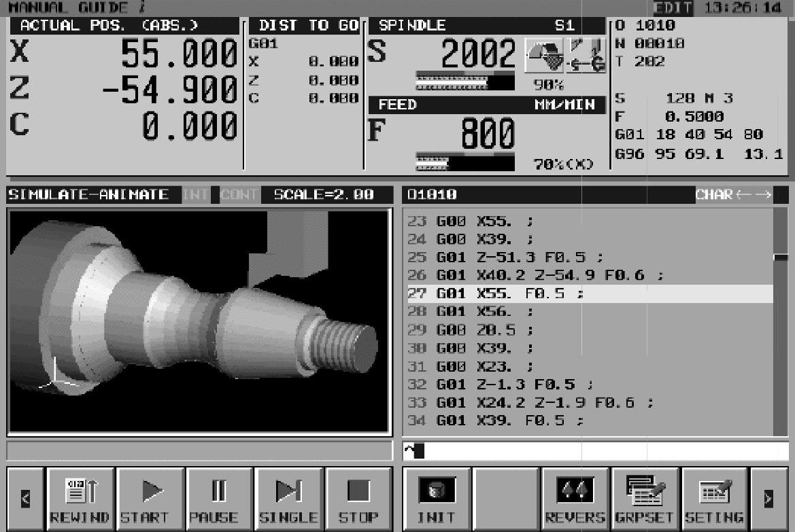Select program line 28 G01 X56.
This screenshot has width=795, height=532.
(x=590, y=312)
